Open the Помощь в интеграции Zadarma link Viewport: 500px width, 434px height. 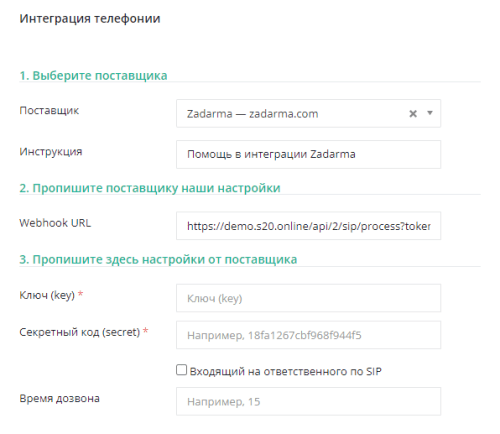click(x=271, y=154)
